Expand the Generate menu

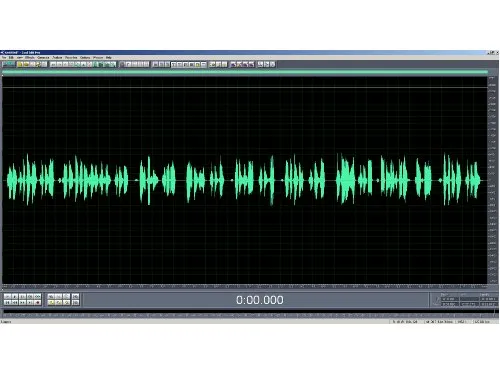[x=43, y=58]
